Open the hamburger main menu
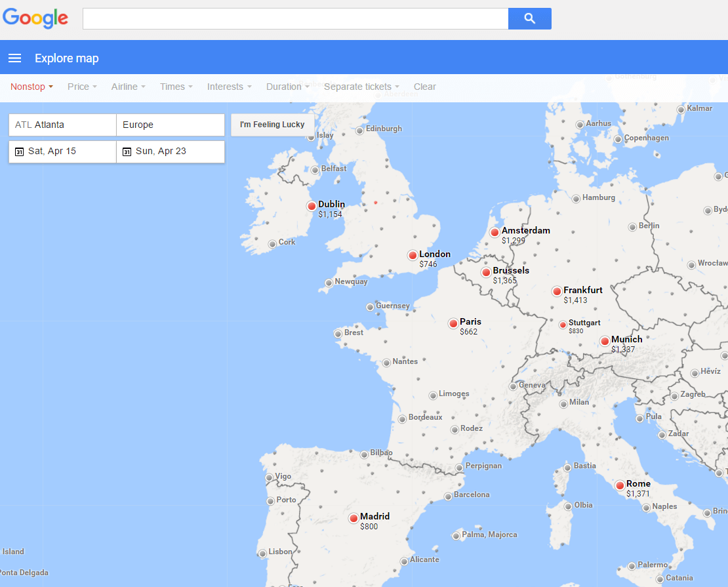 [x=14, y=58]
